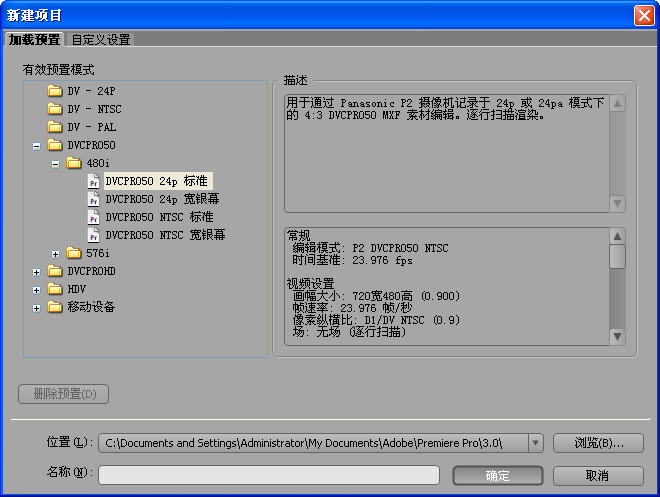This screenshot has height=497, width=660.
Task: Collapse the DVCPRO50 tree node
Action: 37,145
